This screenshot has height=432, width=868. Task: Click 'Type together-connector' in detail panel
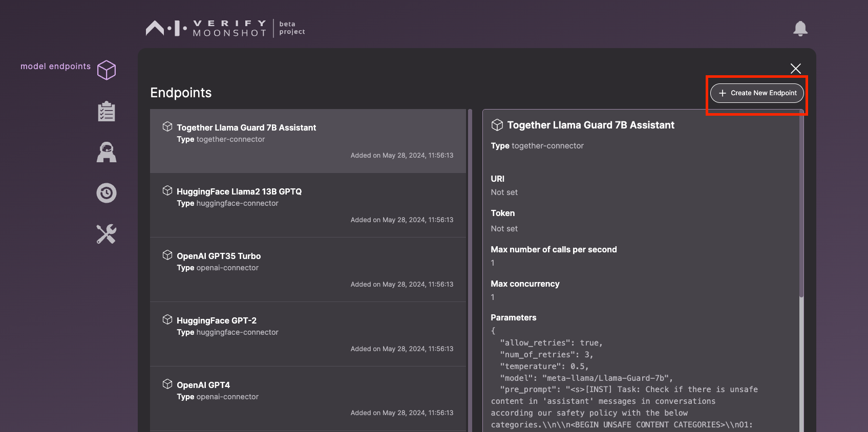click(537, 146)
